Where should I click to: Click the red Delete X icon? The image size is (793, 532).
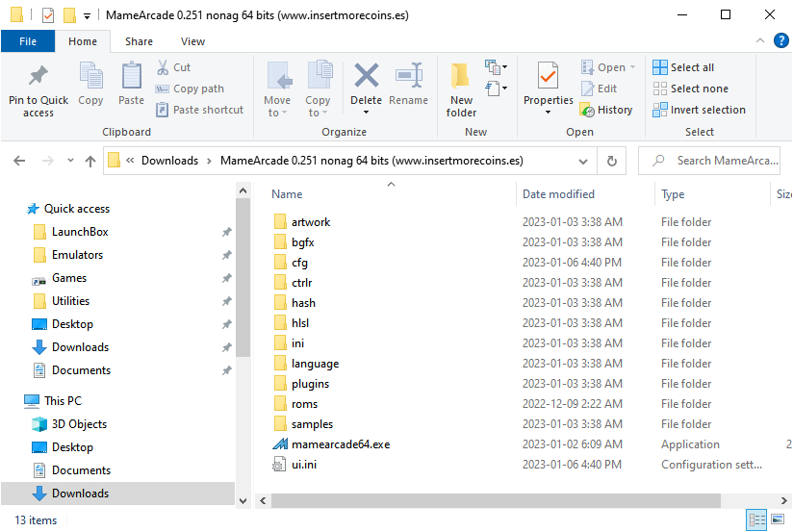[366, 75]
